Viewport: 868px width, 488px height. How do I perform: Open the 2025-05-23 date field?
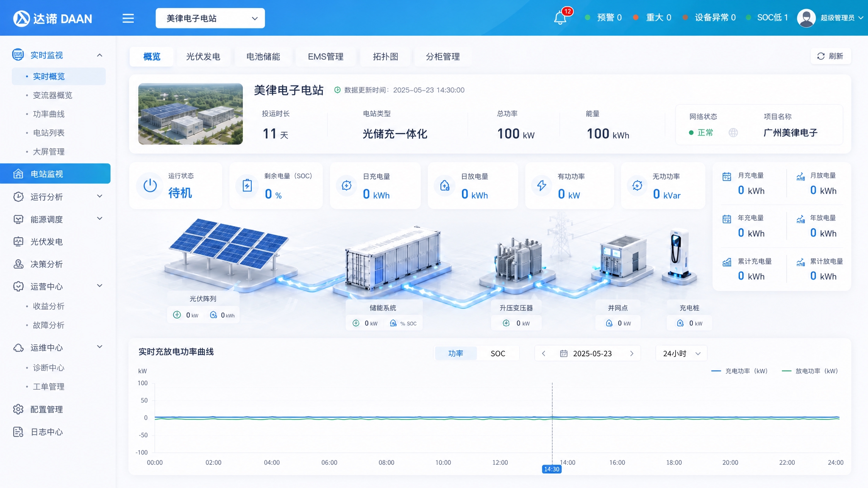(587, 353)
